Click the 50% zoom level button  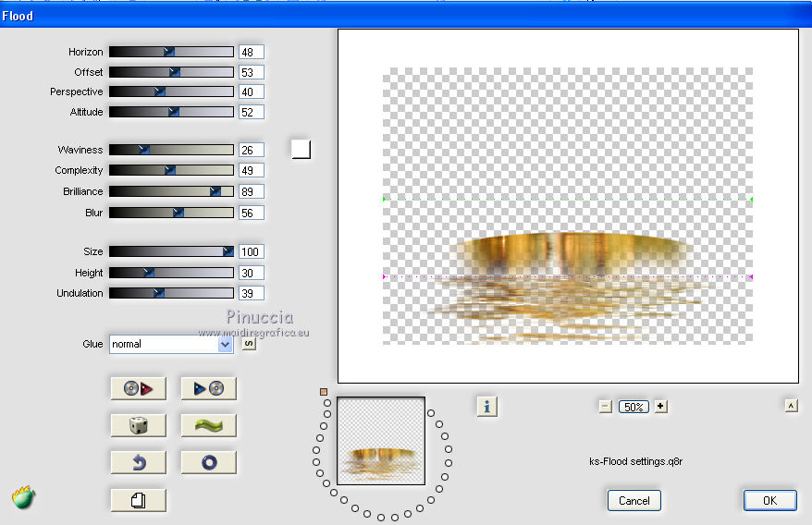pos(634,407)
